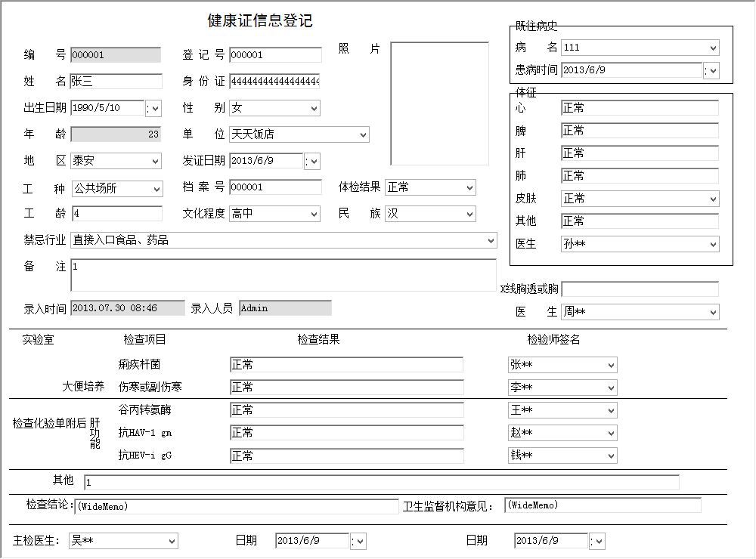
Task: Open 伤寒或副伤寒 检验师 dropdown 李**
Action: [611, 388]
